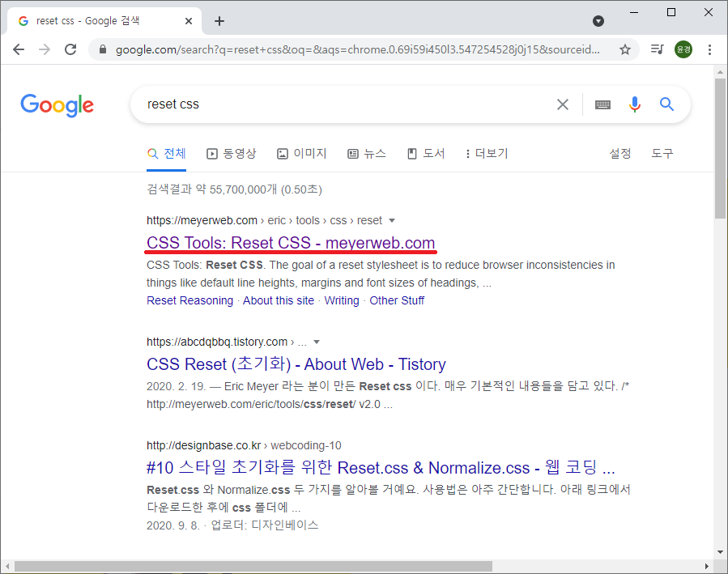Viewport: 728px width, 574px height.
Task: Open the Writing sitelink
Action: point(342,300)
